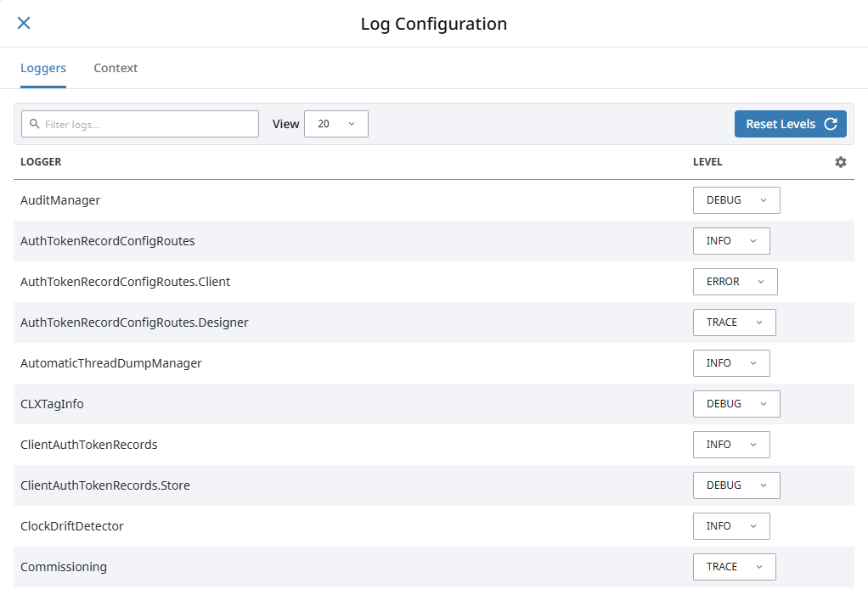
Task: Click the search magnifier icon in filter
Action: point(34,124)
